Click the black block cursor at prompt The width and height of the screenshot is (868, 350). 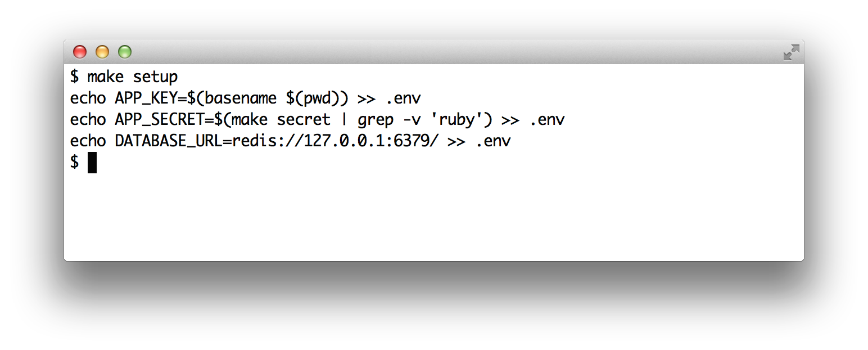click(x=92, y=163)
